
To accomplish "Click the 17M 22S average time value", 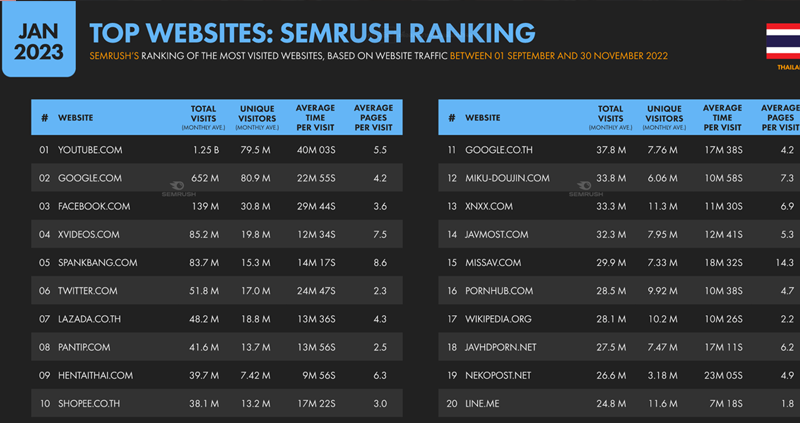I will click(316, 404).
